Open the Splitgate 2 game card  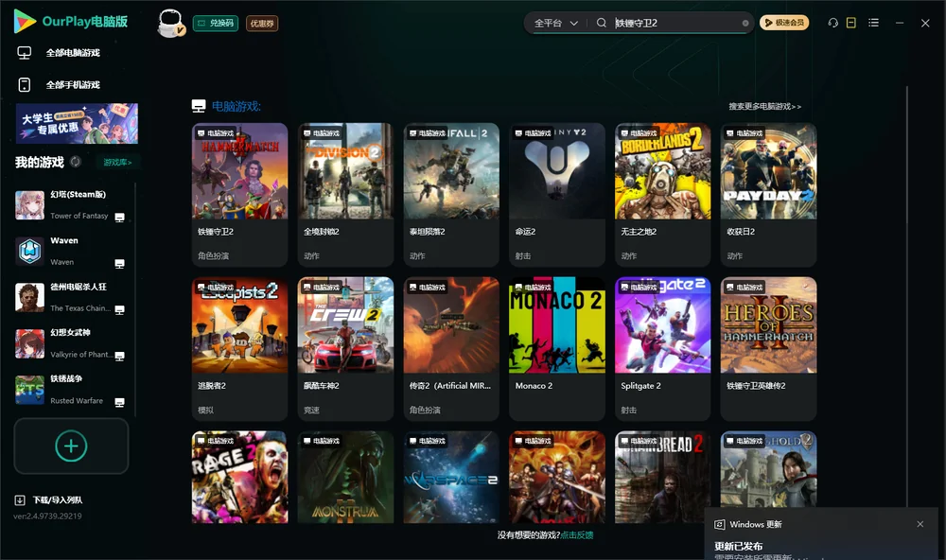[662, 348]
